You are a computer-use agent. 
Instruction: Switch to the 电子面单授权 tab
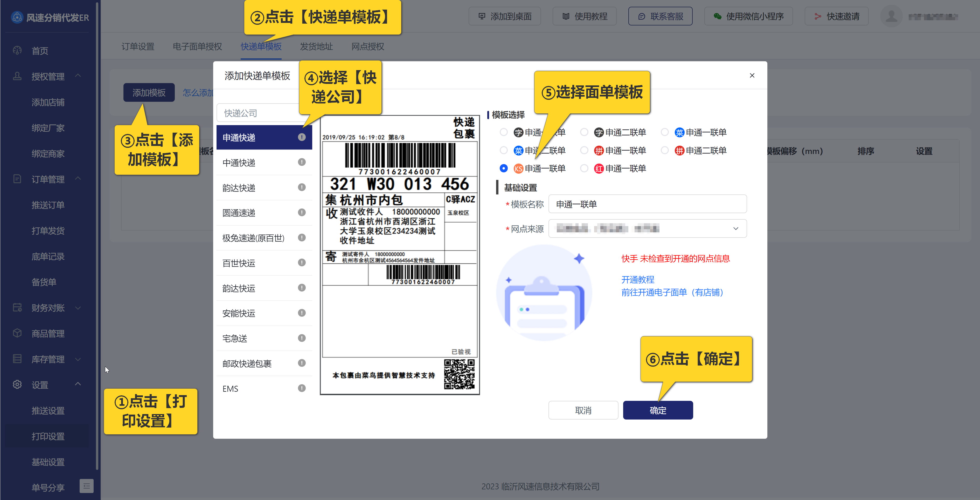[197, 46]
